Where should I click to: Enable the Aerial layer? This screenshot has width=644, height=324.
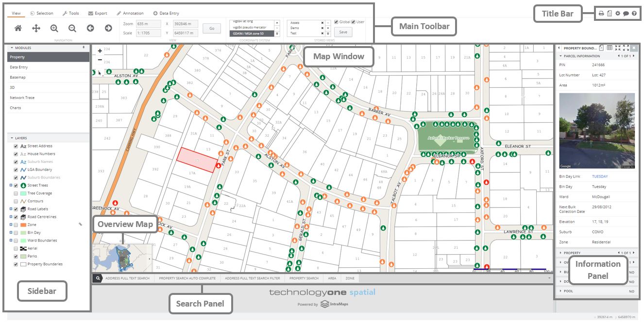click(16, 248)
